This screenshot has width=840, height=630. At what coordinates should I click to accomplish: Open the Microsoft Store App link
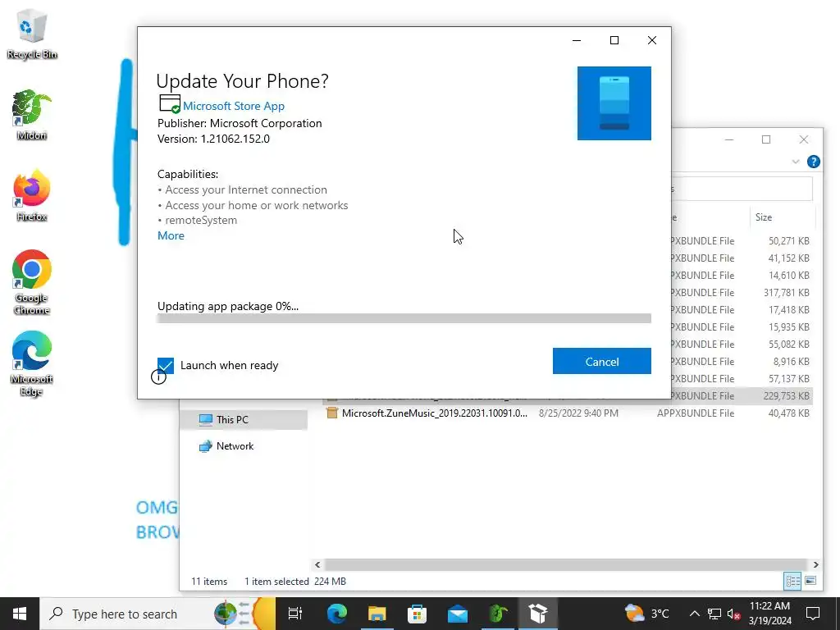pyautogui.click(x=234, y=106)
